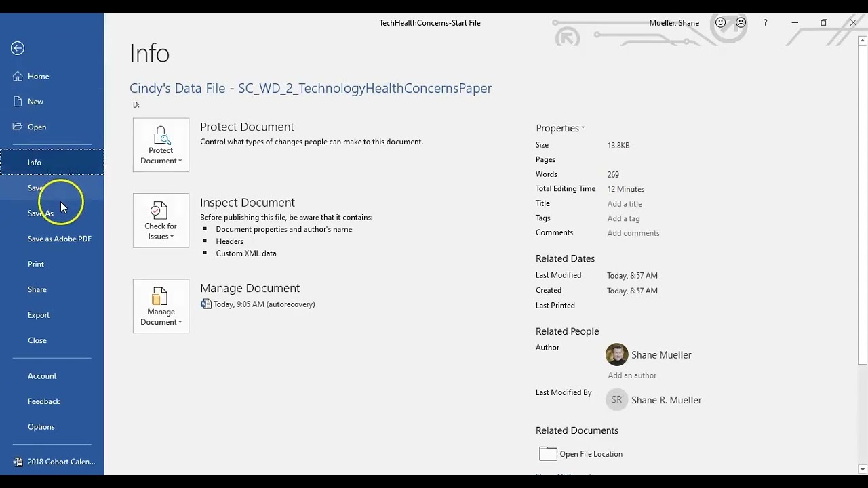Open the Share page

pos(52,289)
